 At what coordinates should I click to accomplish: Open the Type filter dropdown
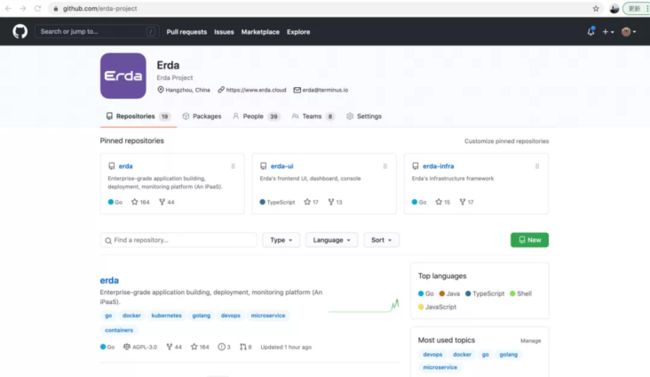coord(281,240)
